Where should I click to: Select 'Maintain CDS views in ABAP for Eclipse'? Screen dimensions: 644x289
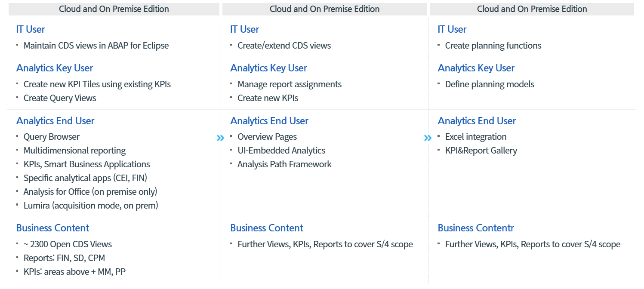coord(96,46)
